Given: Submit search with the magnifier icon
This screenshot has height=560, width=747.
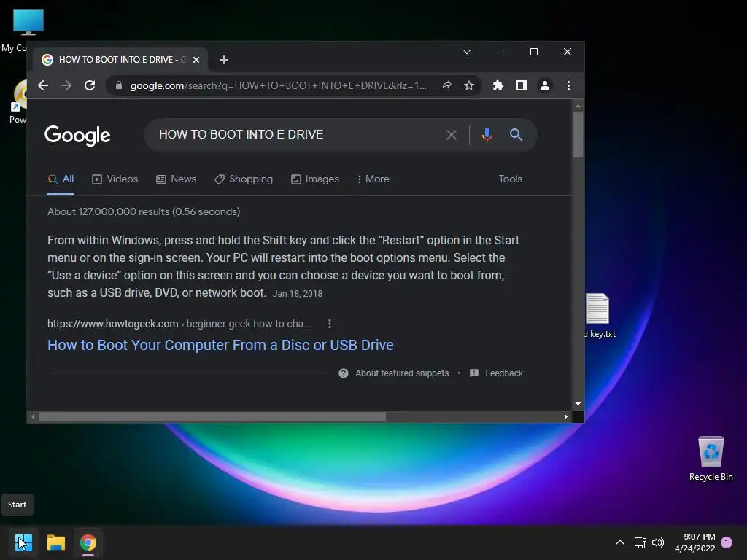Looking at the screenshot, I should click(516, 135).
